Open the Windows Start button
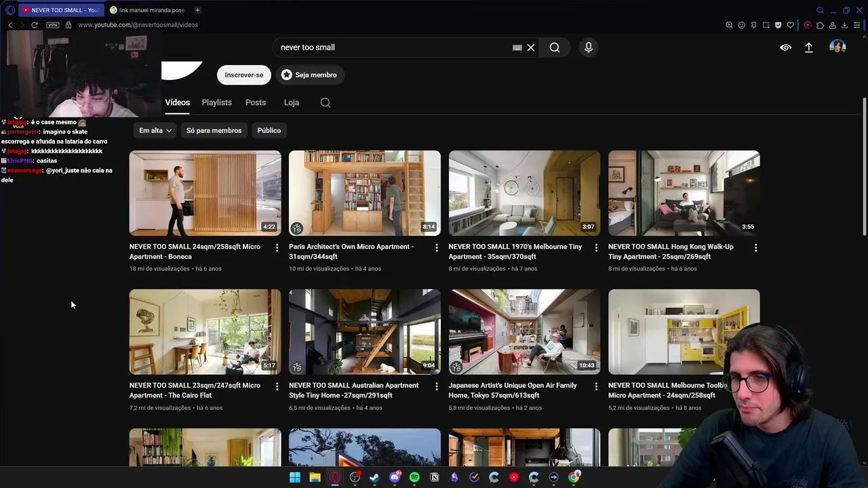This screenshot has width=868, height=488. click(295, 477)
